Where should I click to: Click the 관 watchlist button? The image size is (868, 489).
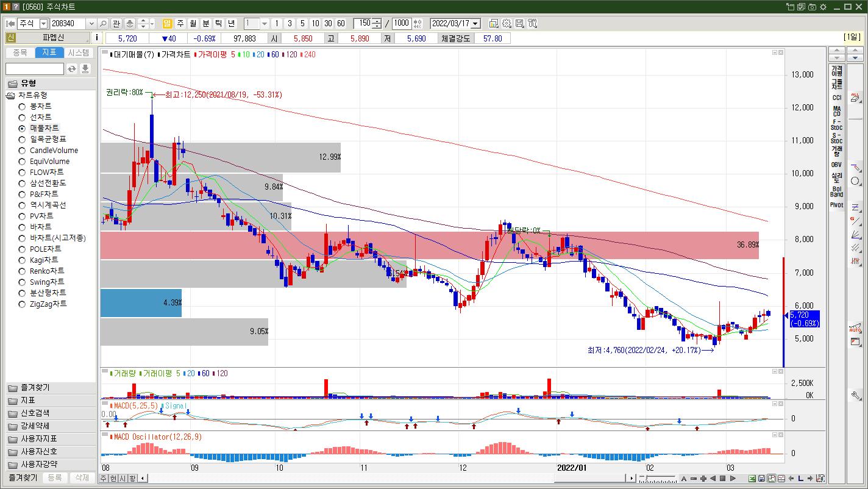pos(116,23)
